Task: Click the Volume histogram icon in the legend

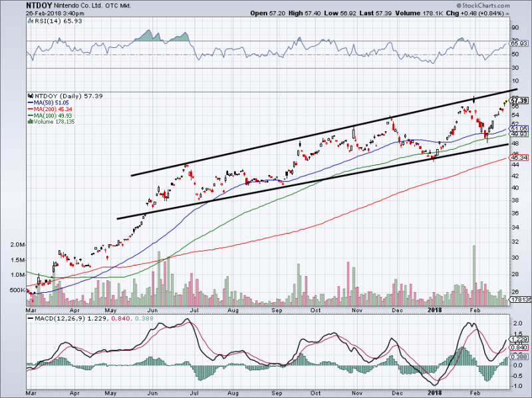Action: click(31, 120)
